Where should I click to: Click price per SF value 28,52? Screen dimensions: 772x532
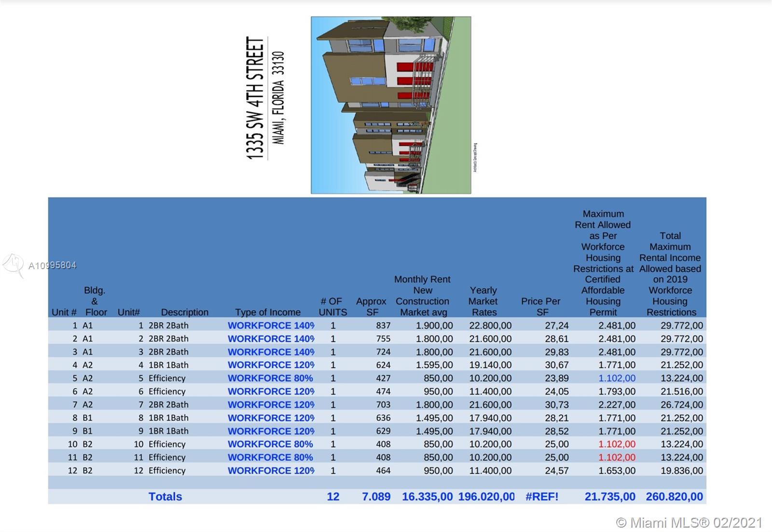coord(557,431)
